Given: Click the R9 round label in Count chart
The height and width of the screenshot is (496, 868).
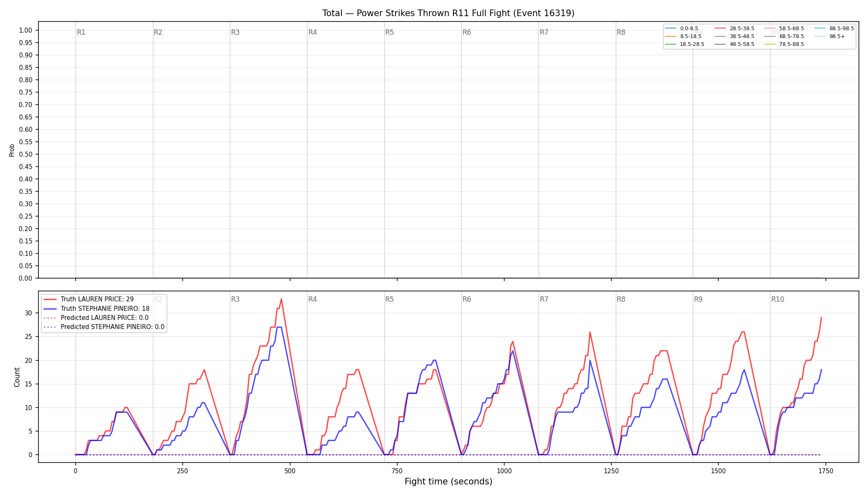Looking at the screenshot, I should pos(698,299).
